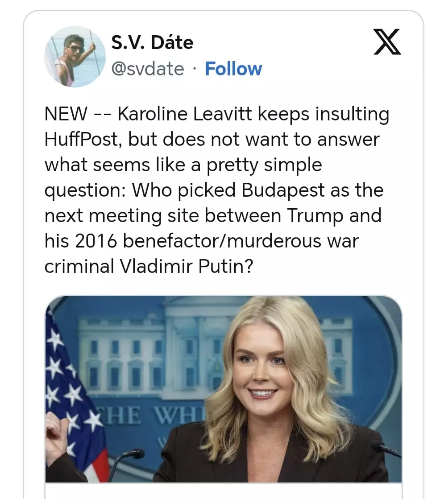
Task: Follow the @svdate account
Action: [x=233, y=69]
